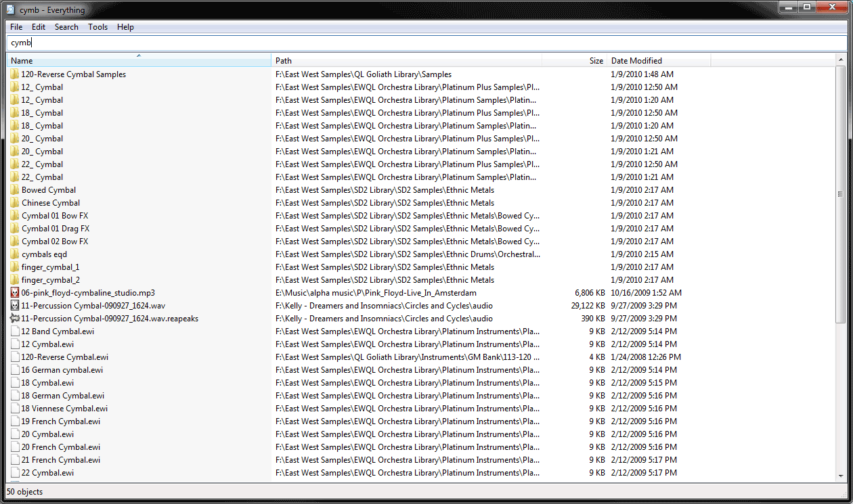Click the QL Goliath Library\Samples path cell
This screenshot has width=853, height=504.
click(x=364, y=74)
